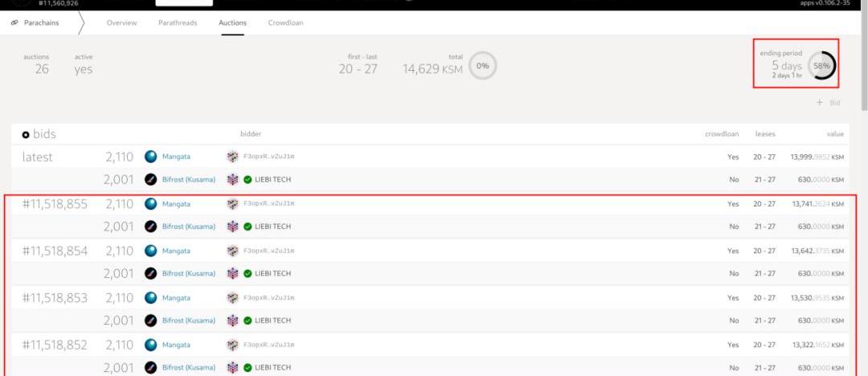This screenshot has height=376, width=868.
Task: Click green verified badge beside LIEBI TECH under #11,518,853
Action: [248, 321]
